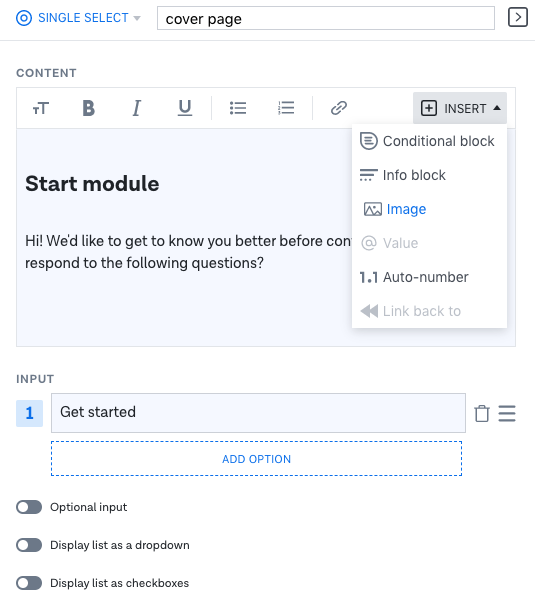This screenshot has height=598, width=535.
Task: Insert a numbered list
Action: pos(286,108)
